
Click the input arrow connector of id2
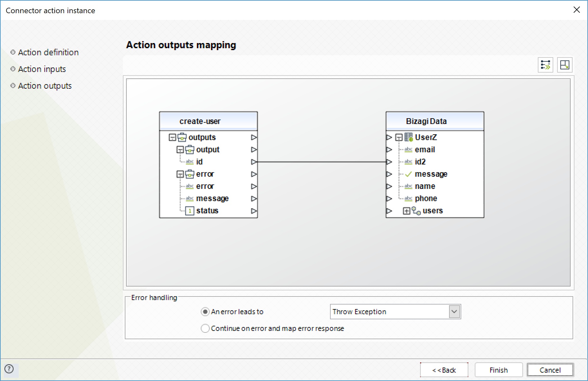(x=389, y=162)
